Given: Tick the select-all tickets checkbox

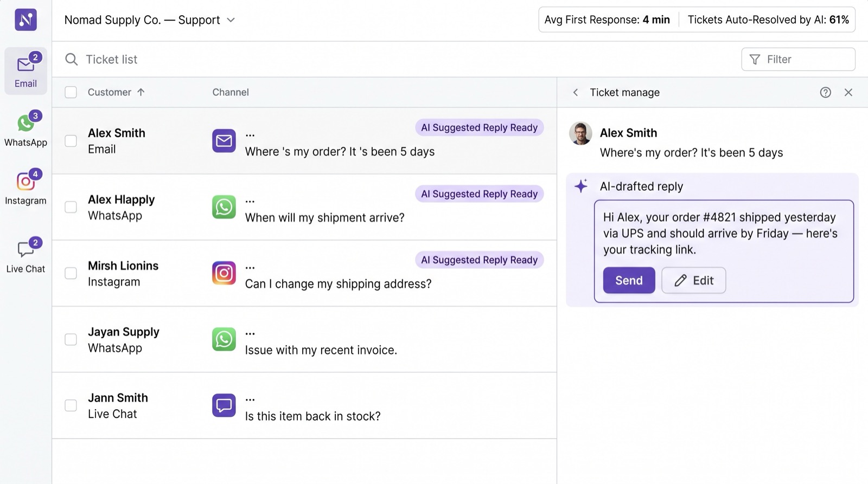Looking at the screenshot, I should 71,92.
